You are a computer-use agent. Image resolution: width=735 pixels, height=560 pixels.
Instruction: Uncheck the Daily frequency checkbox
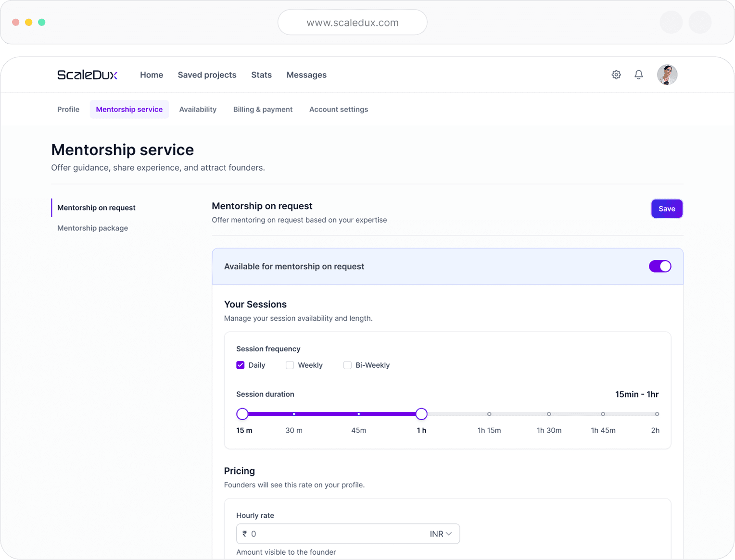241,365
